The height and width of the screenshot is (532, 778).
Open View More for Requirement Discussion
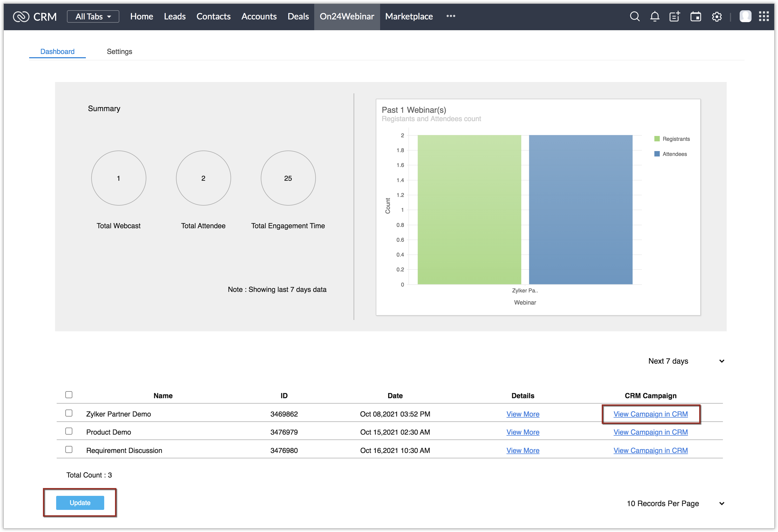click(523, 450)
